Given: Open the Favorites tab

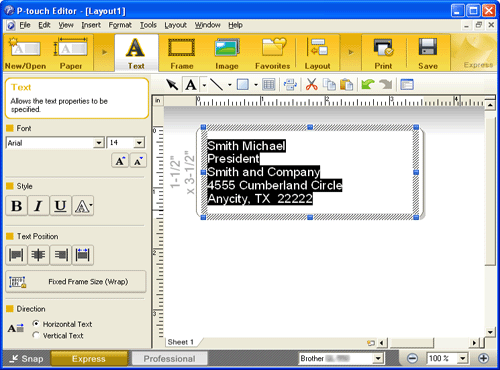Looking at the screenshot, I should [x=272, y=53].
